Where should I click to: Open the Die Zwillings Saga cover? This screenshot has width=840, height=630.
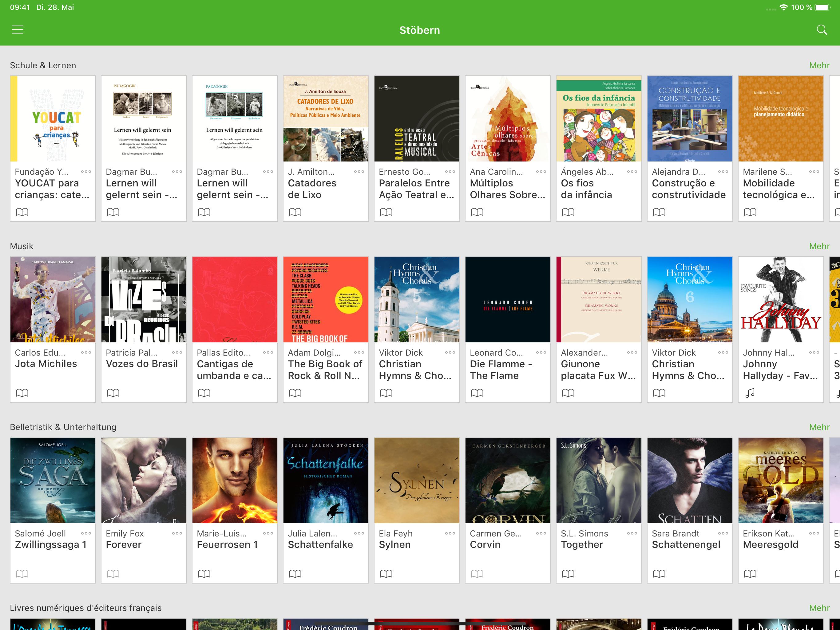[x=53, y=480]
